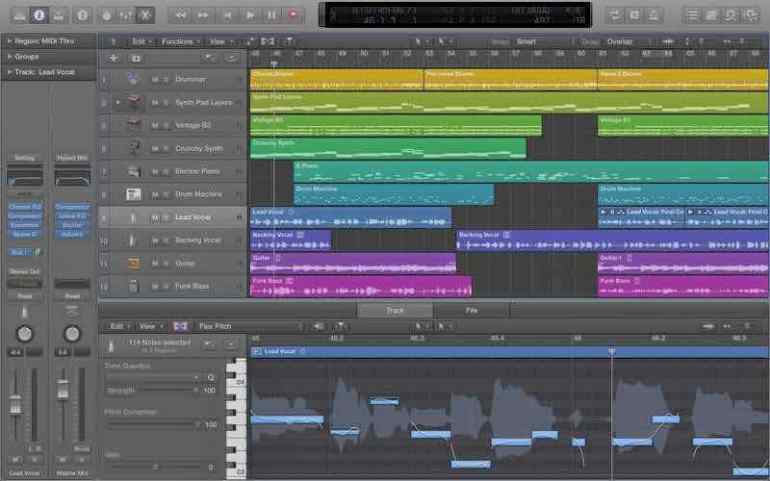Select the Vintage B3 organ track icon
This screenshot has height=481, width=770.
pos(133,125)
